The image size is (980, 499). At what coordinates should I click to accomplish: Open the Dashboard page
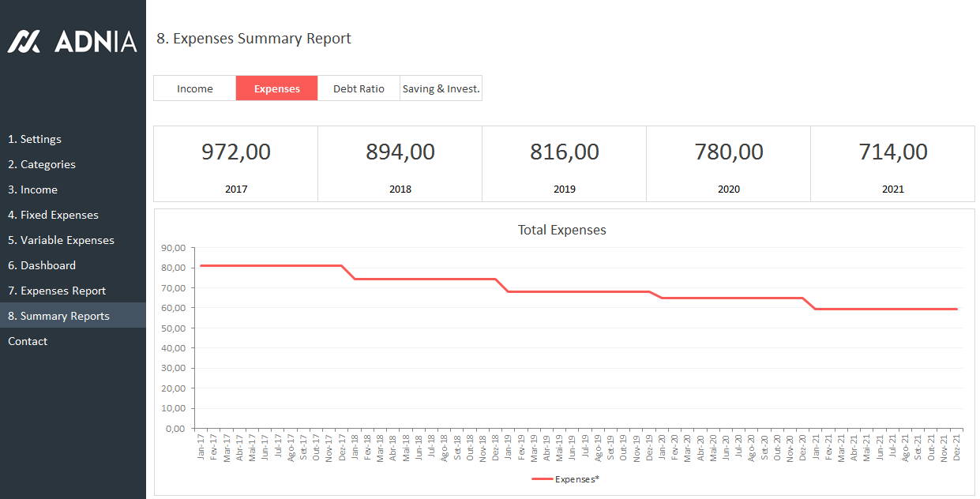tap(42, 265)
